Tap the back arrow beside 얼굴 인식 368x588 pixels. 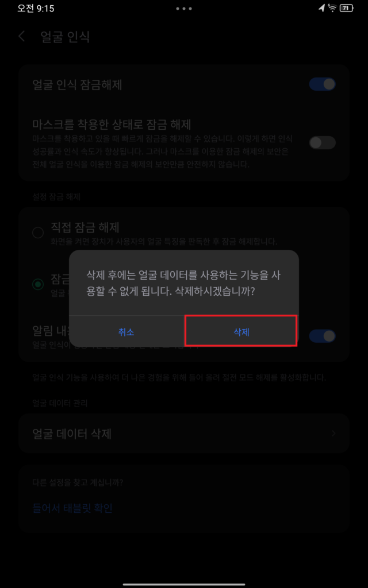pos(21,36)
